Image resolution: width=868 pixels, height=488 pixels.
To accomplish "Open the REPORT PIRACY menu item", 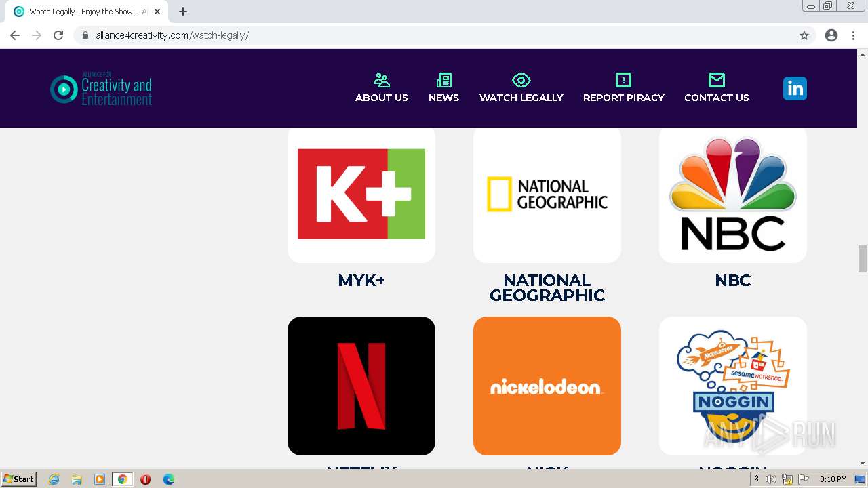I will pos(624,98).
